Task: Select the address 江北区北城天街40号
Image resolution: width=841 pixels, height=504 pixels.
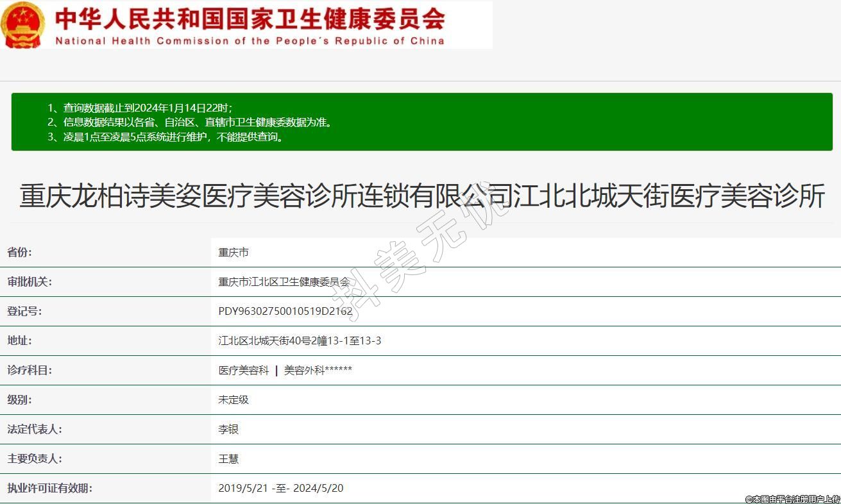Action: 300,341
